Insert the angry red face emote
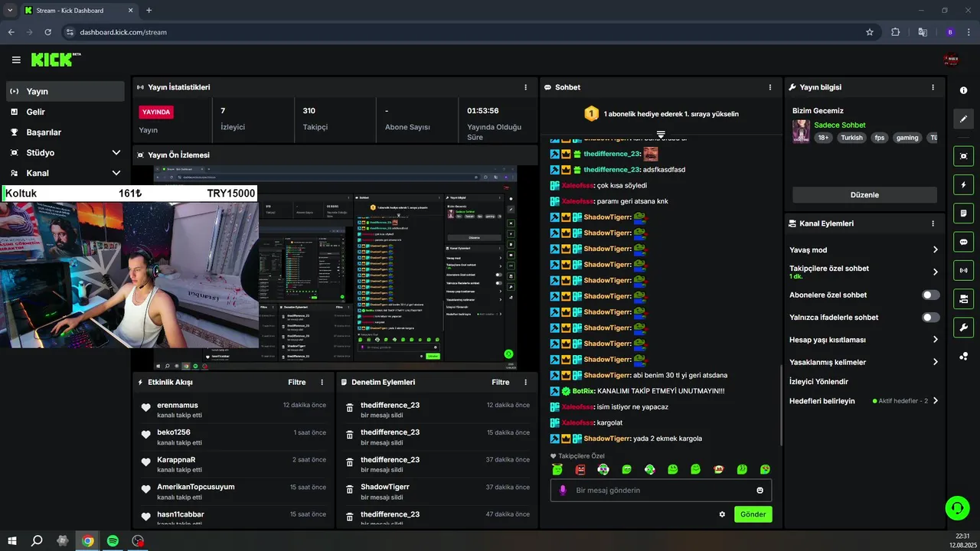Image resolution: width=980 pixels, height=551 pixels. (580, 469)
